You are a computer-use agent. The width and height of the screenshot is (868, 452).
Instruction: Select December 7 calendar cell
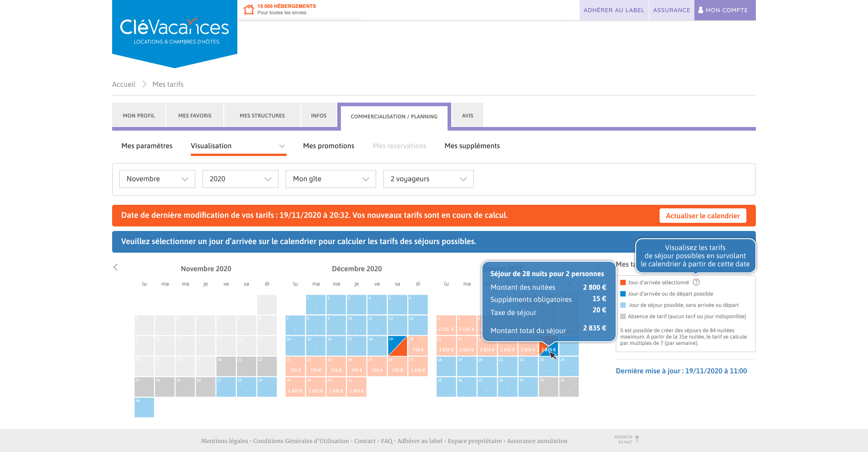295,325
